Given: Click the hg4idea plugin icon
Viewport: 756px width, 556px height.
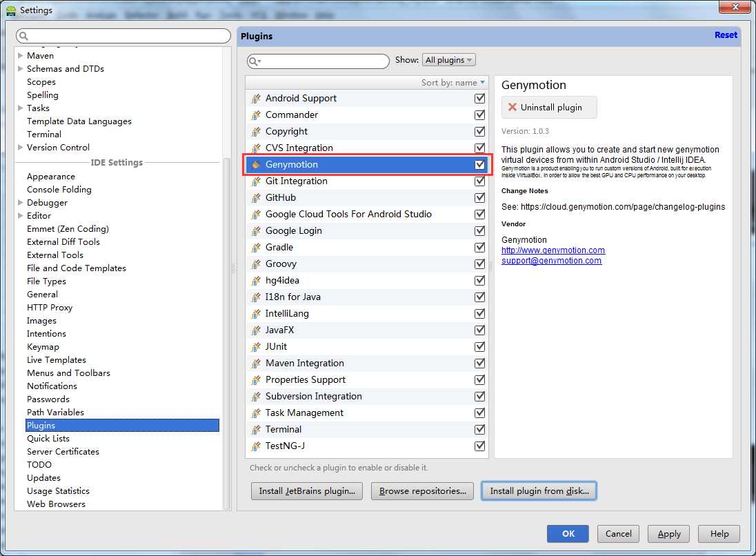Looking at the screenshot, I should 256,281.
